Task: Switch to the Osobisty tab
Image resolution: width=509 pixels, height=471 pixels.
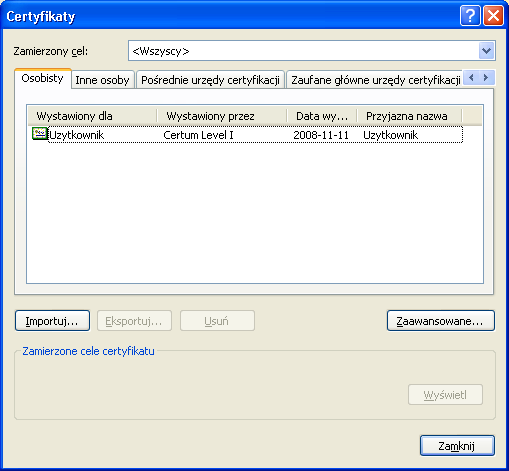Action: [x=43, y=79]
